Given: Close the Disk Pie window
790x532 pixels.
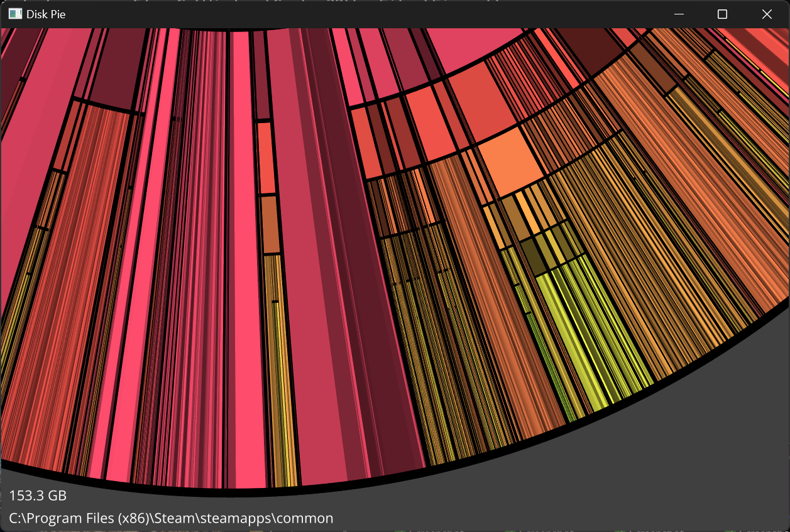Looking at the screenshot, I should [x=766, y=14].
